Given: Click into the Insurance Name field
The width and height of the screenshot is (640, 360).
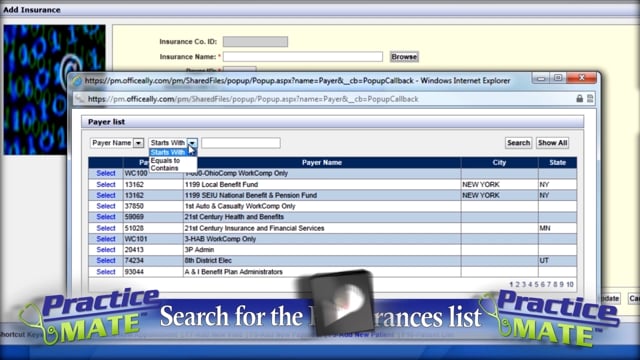Looking at the screenshot, I should (x=303, y=57).
